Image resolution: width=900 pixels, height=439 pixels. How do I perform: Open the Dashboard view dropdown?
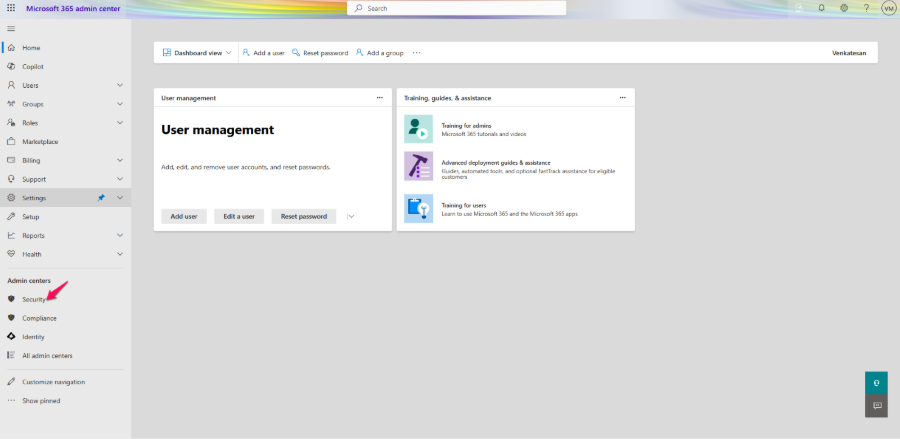(197, 52)
